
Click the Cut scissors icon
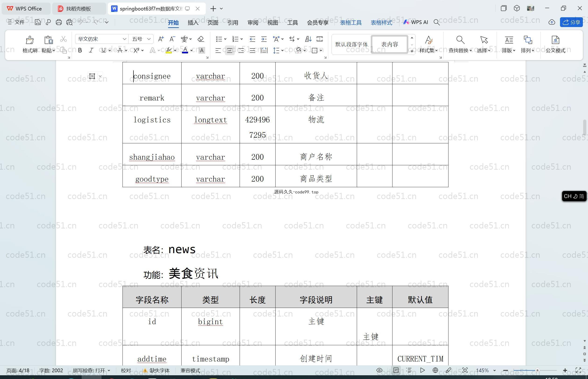click(63, 39)
